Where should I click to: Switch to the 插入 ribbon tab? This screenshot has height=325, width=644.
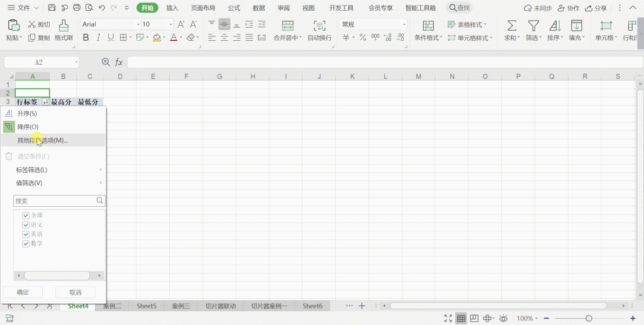172,8
